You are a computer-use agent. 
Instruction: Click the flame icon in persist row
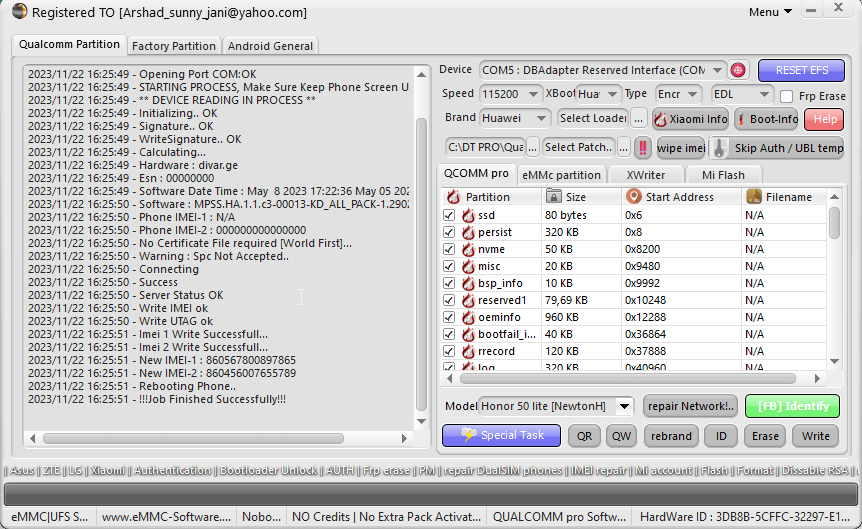pos(468,232)
